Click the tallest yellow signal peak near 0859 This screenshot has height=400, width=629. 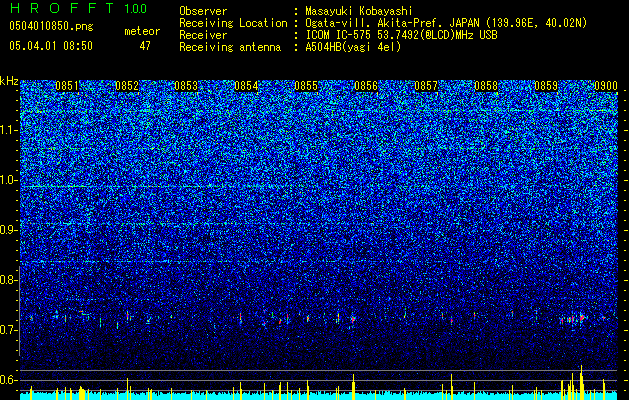click(x=581, y=382)
